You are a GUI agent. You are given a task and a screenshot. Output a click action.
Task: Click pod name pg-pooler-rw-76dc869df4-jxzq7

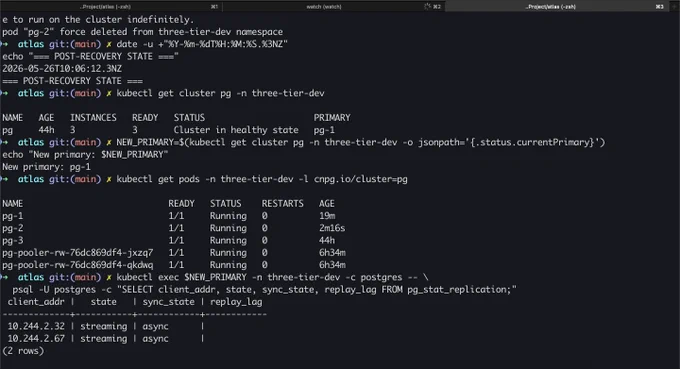pos(78,253)
